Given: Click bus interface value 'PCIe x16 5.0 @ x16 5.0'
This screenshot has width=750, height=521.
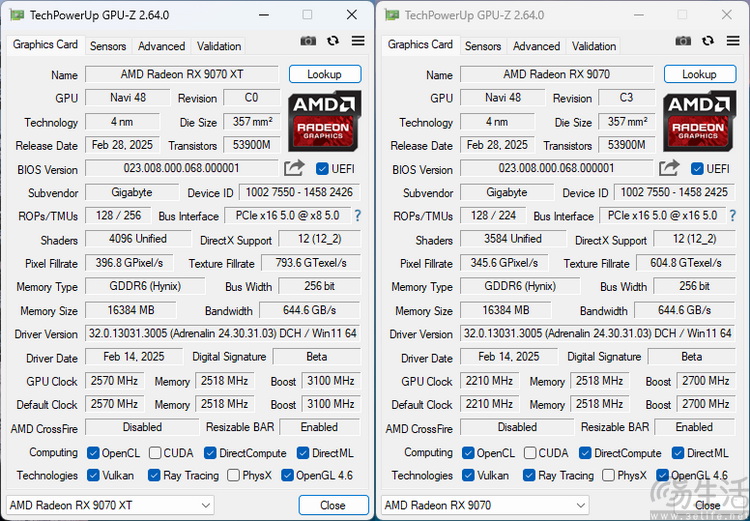Looking at the screenshot, I should [x=662, y=216].
